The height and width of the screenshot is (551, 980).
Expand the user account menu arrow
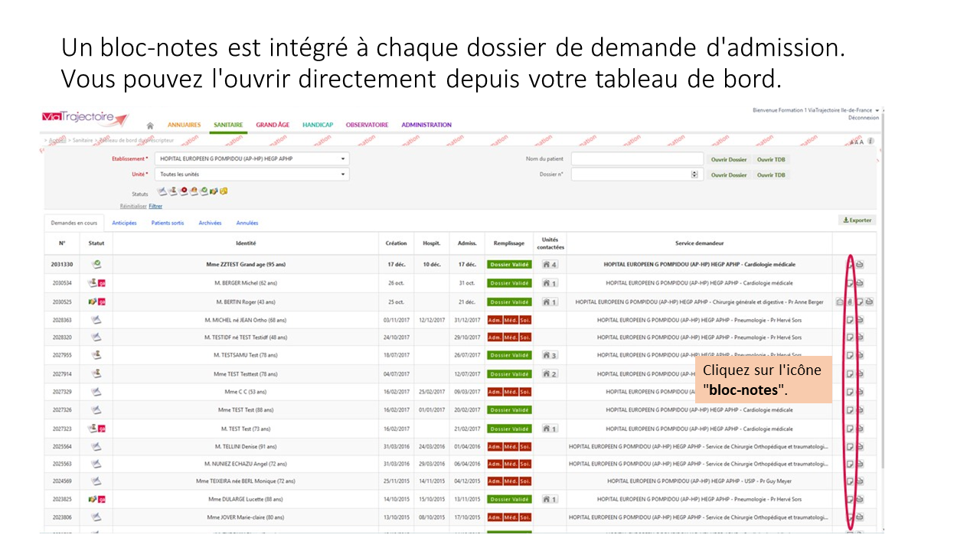pyautogui.click(x=877, y=110)
